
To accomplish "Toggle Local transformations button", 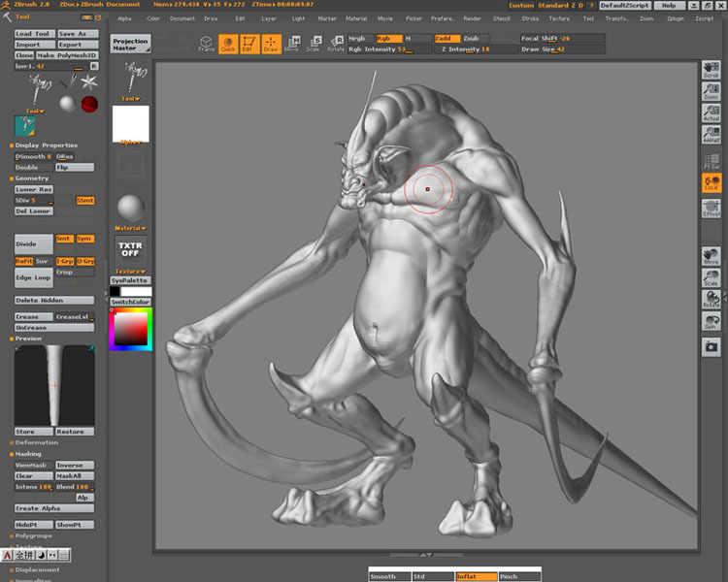I will tap(711, 182).
